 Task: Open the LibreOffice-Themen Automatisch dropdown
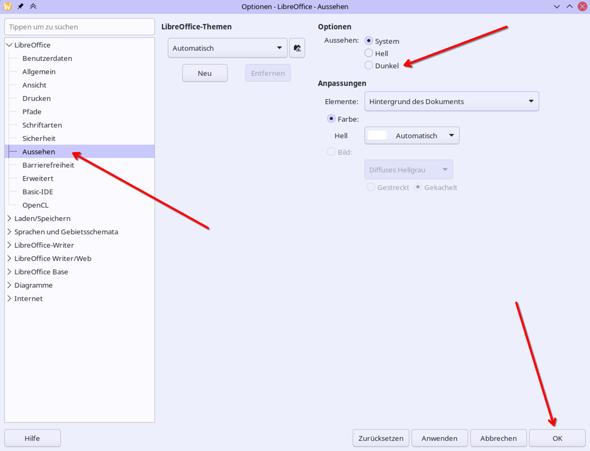(228, 48)
